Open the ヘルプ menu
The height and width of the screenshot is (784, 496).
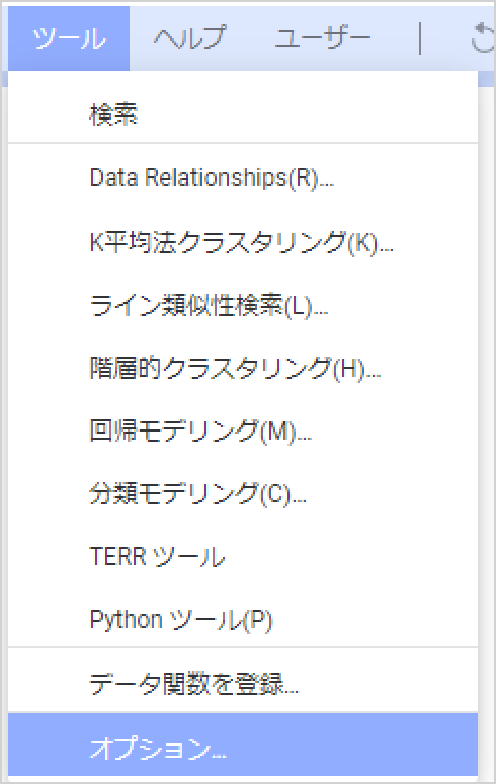coord(190,38)
